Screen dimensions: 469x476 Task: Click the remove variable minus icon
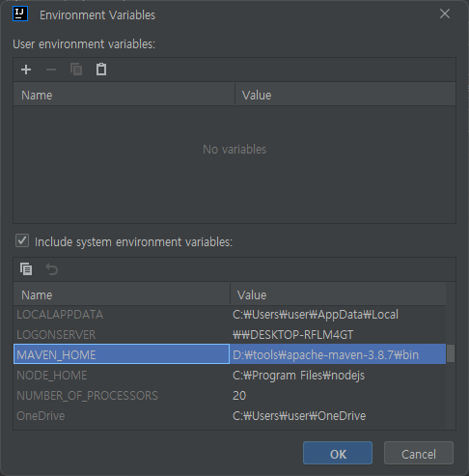pos(51,70)
